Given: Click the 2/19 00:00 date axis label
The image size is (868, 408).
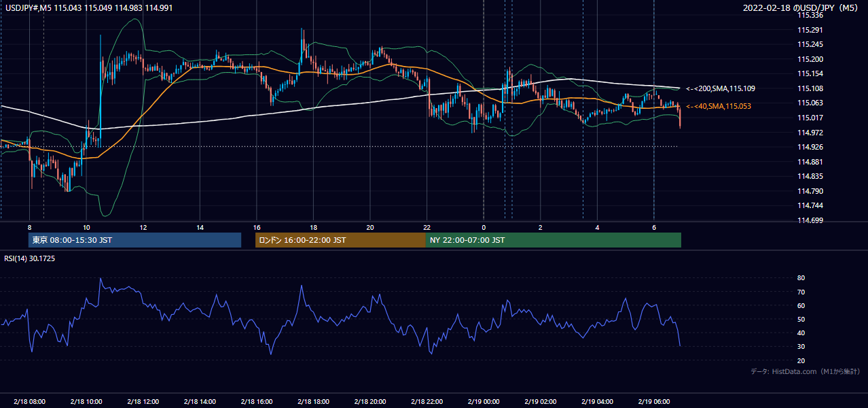Looking at the screenshot, I should click(x=483, y=402).
